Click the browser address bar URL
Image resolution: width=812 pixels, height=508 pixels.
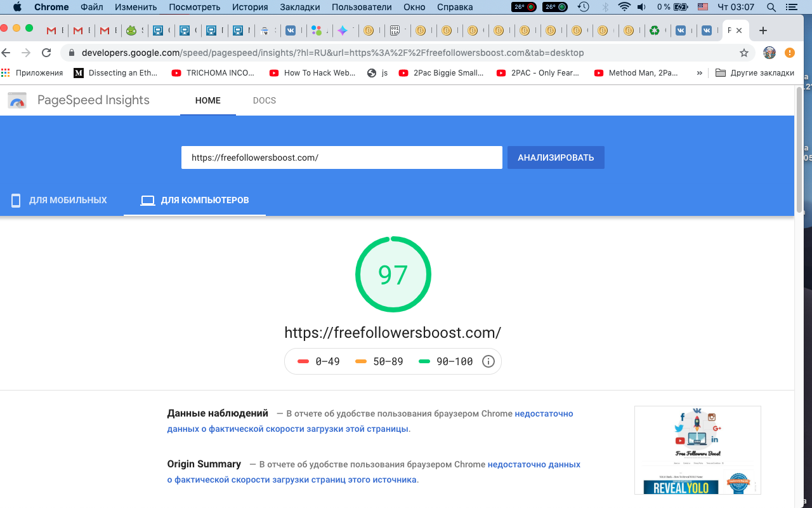point(332,53)
